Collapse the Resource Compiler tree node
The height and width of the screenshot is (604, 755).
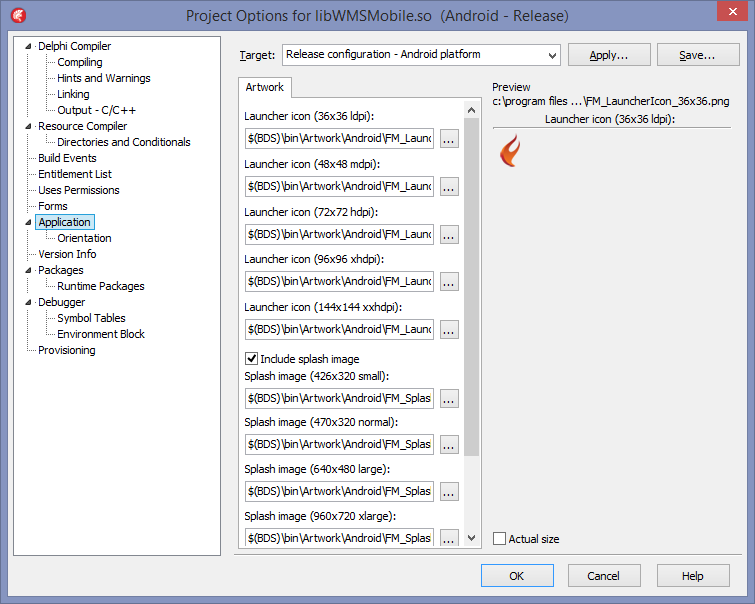click(28, 126)
